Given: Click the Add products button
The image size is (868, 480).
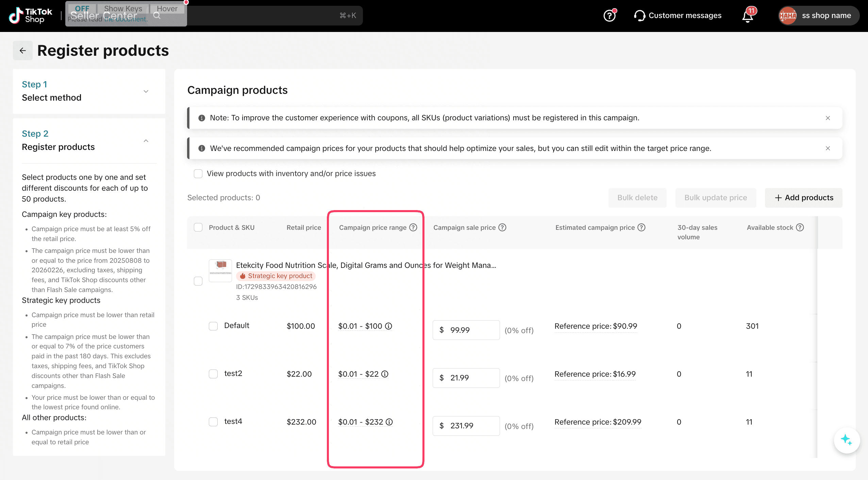Looking at the screenshot, I should [x=803, y=198].
